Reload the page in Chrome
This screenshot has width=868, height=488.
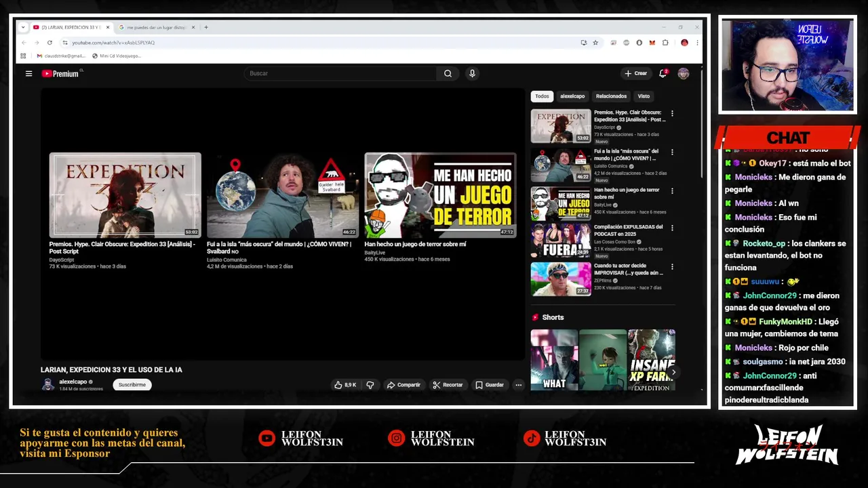[50, 42]
